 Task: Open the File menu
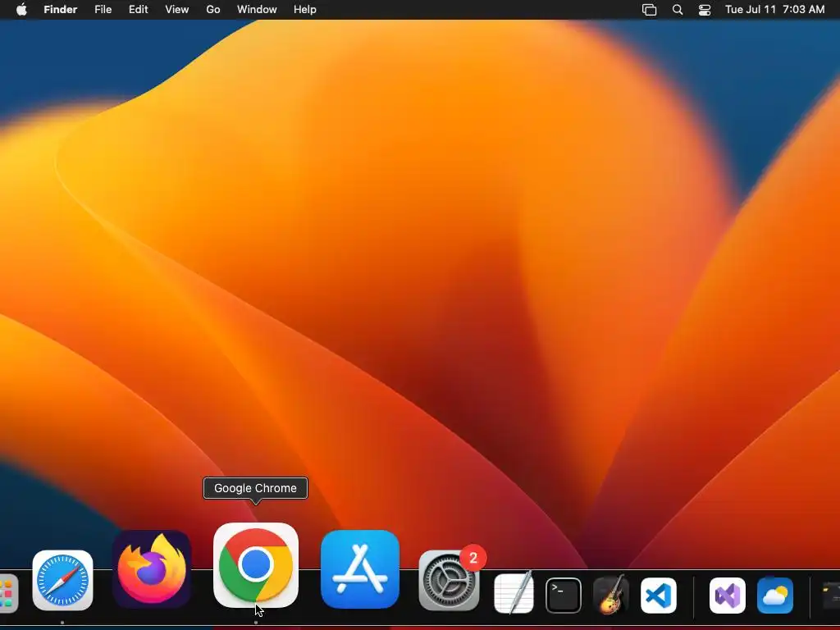coord(103,10)
